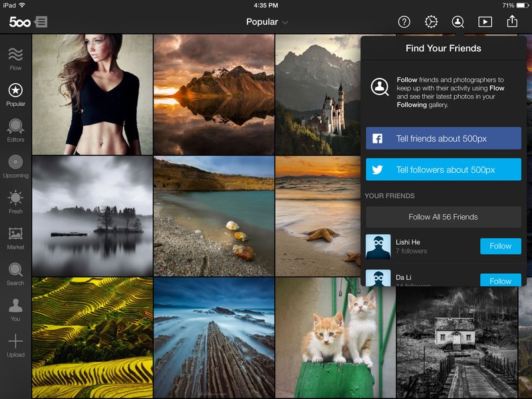The image size is (532, 399).
Task: Open the yellow rice terraces photo
Action: tap(92, 338)
